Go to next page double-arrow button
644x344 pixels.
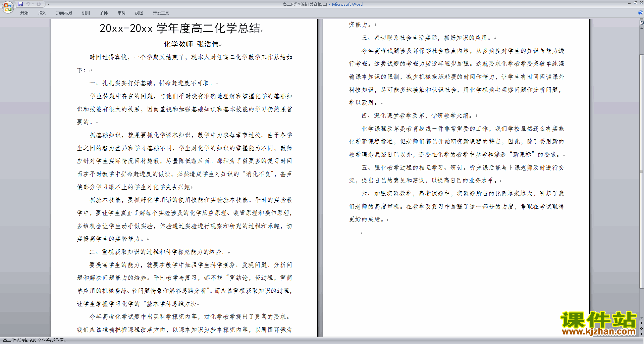coord(642,334)
